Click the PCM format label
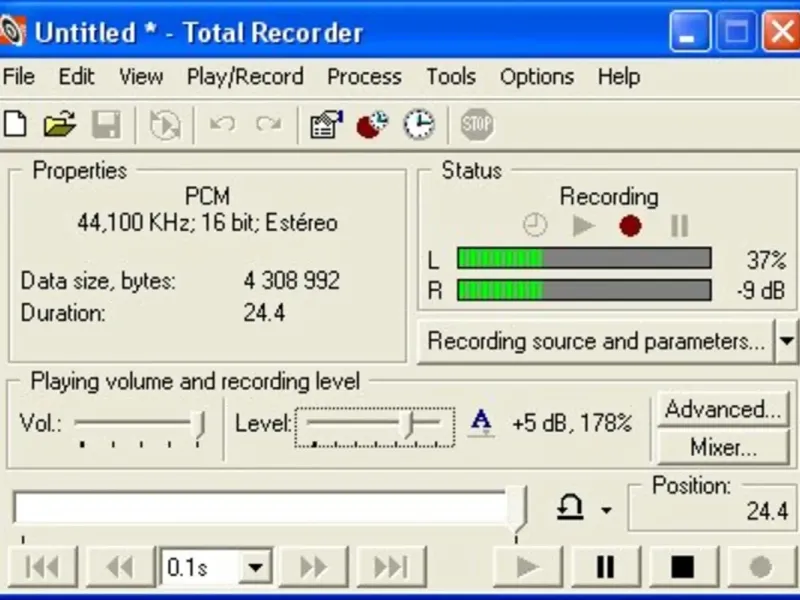This screenshot has width=800, height=600. 207,196
